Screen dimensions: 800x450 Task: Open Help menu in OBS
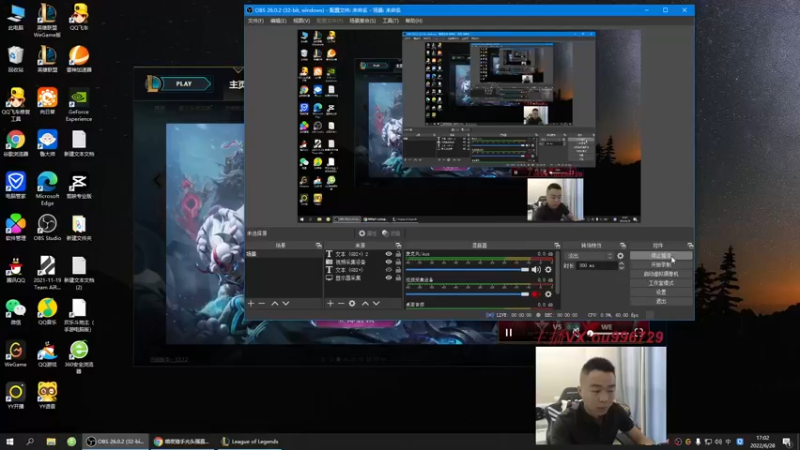coord(414,21)
